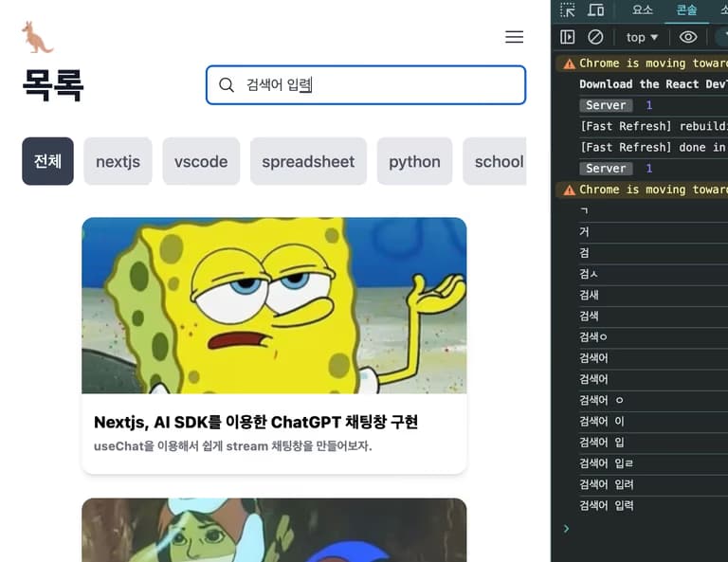Image resolution: width=728 pixels, height=562 pixels.
Task: Select console log entry '검색어 입력'
Action: coord(607,505)
